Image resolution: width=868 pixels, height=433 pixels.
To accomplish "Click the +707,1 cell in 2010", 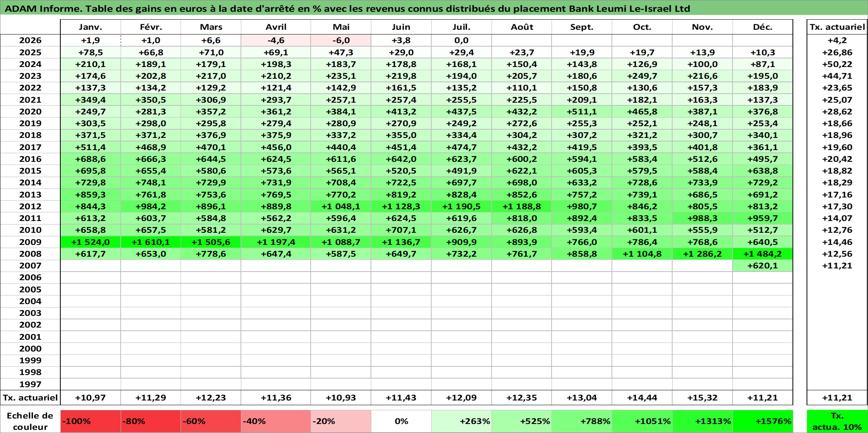I will coord(401,230).
